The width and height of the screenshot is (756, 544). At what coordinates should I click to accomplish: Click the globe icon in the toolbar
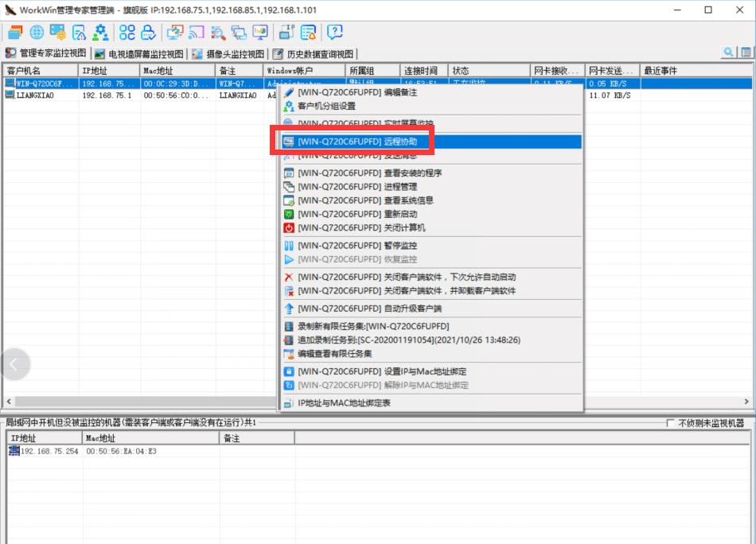[37, 33]
